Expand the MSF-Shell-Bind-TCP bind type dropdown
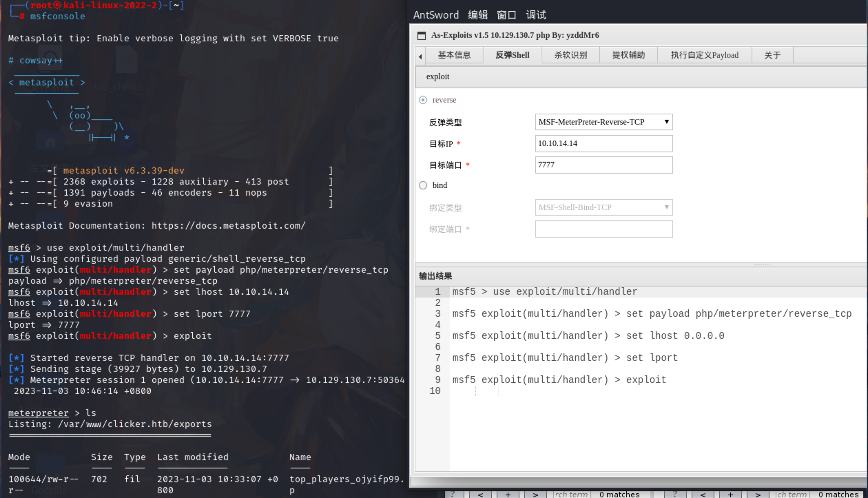This screenshot has width=868, height=498. [603, 207]
